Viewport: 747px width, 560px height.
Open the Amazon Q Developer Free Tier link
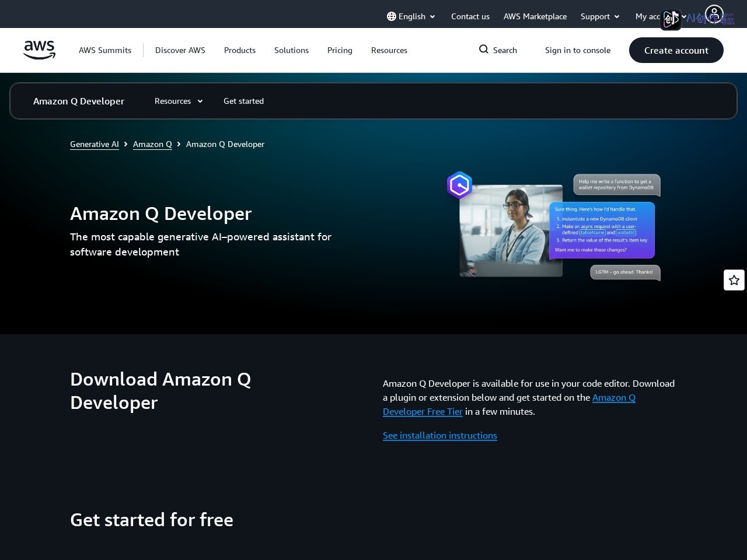coord(509,404)
